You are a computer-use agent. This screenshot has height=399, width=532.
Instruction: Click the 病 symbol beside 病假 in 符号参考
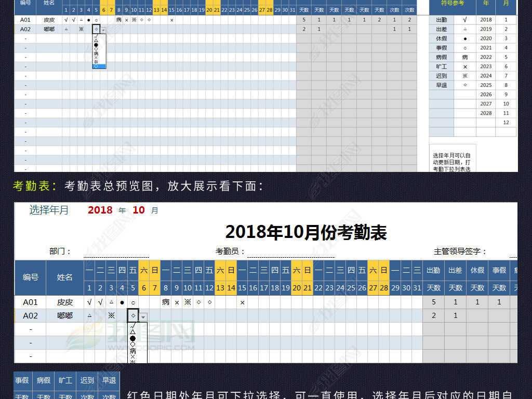coord(465,57)
